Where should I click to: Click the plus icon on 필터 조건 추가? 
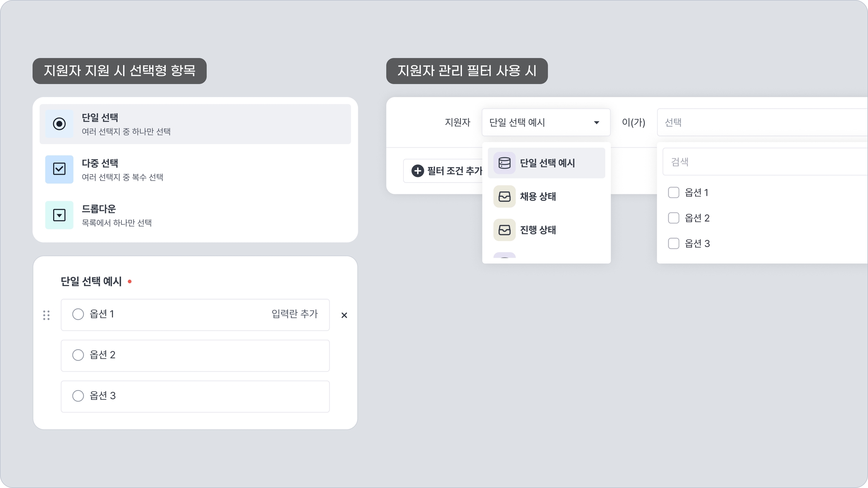(417, 171)
